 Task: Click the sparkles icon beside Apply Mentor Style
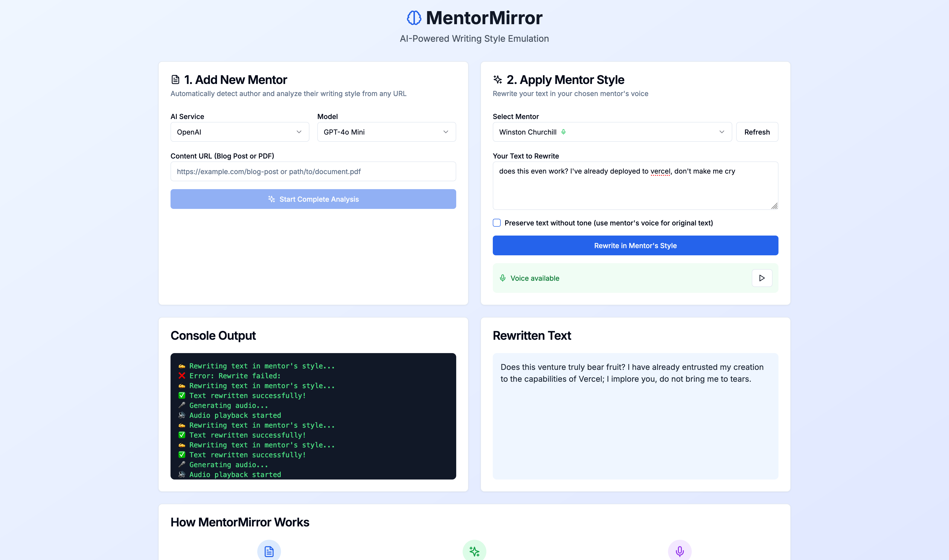[x=498, y=80]
